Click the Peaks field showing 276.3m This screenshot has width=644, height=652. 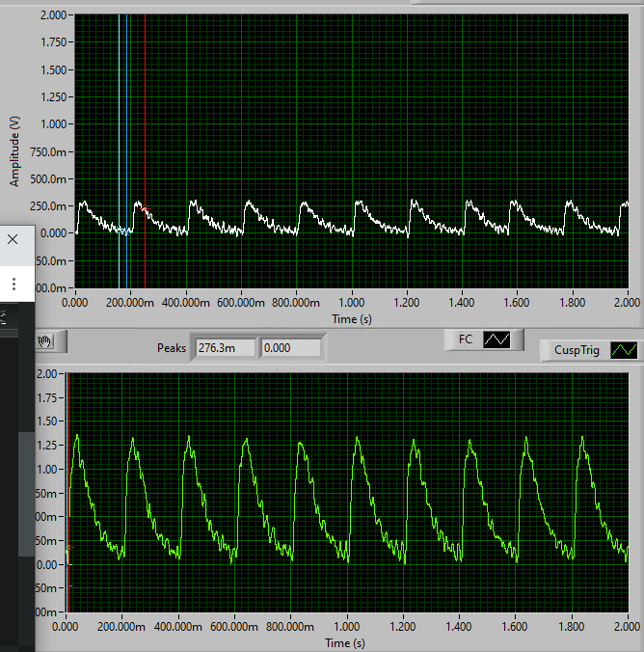coord(226,347)
